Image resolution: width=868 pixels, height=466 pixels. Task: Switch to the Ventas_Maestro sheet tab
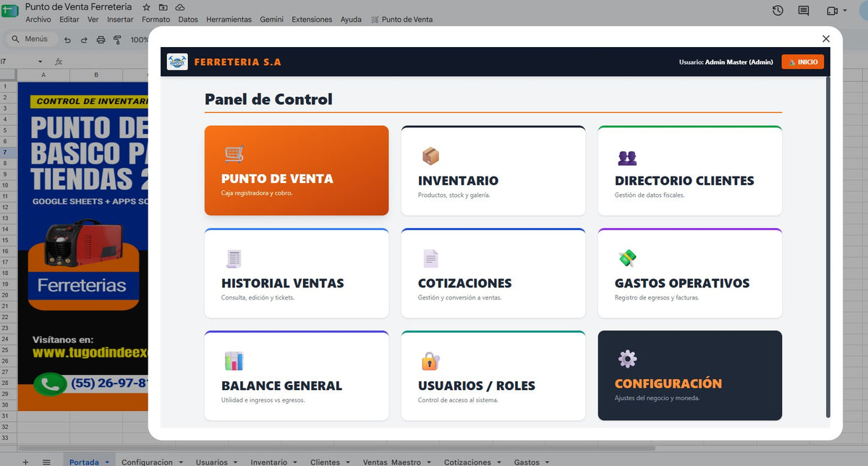tap(391, 462)
